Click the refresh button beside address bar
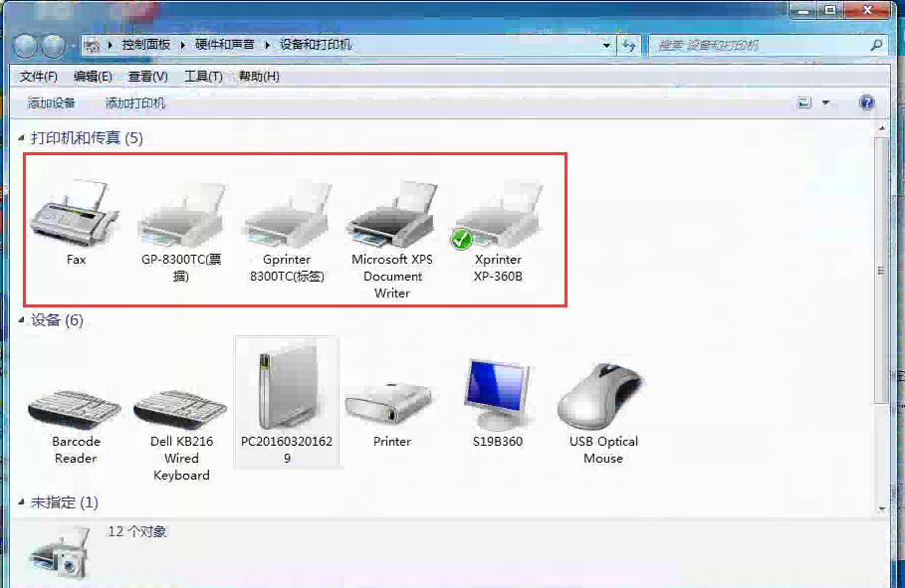The image size is (905, 588). tap(629, 45)
